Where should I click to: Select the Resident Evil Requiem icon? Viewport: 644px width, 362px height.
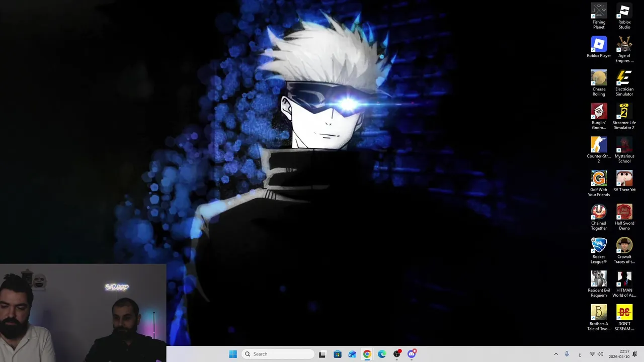pyautogui.click(x=599, y=284)
